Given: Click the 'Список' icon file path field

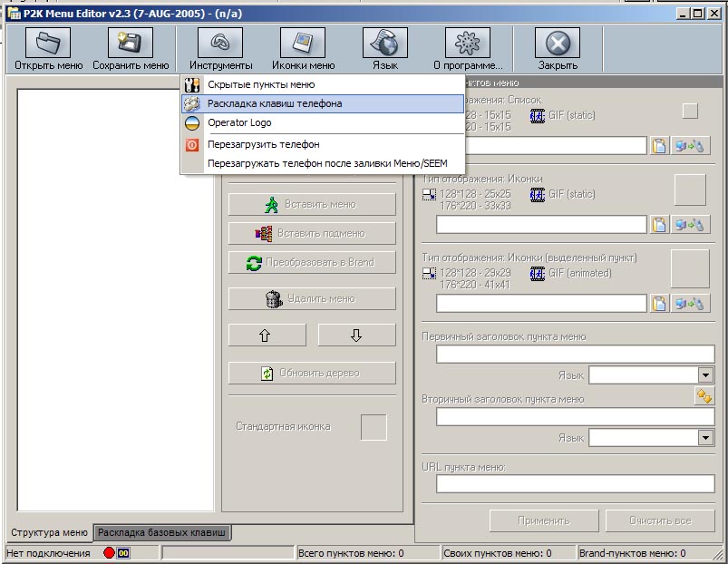Looking at the screenshot, I should coord(541,146).
